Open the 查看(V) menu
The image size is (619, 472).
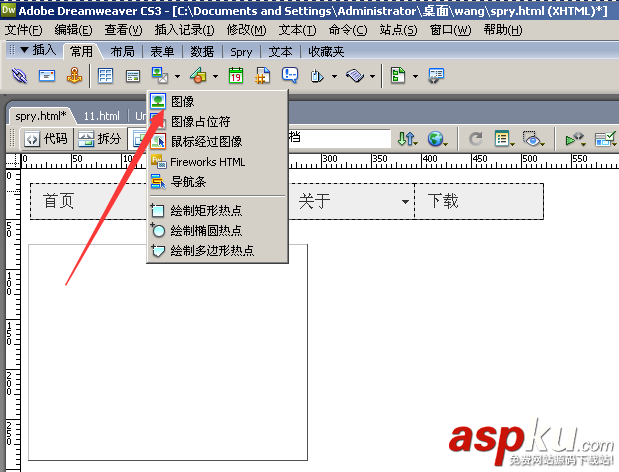coord(123,30)
